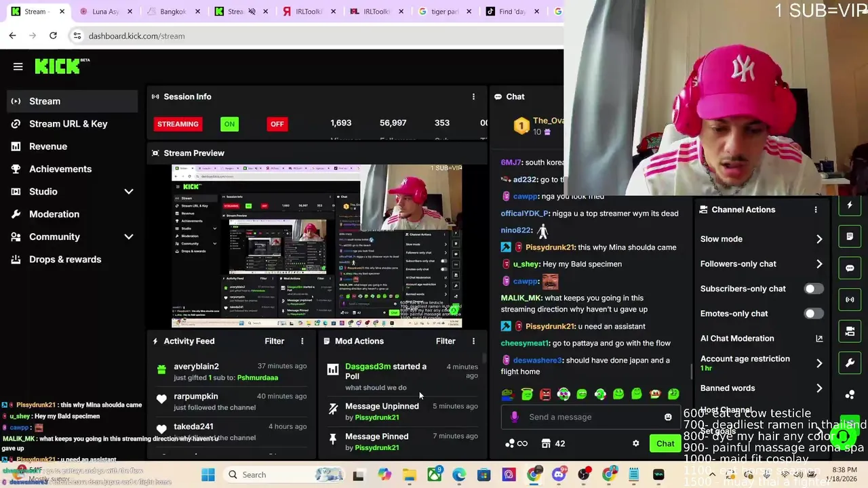Viewport: 868px width, 488px height.
Task: Click the browser address bar URL
Action: (x=136, y=36)
